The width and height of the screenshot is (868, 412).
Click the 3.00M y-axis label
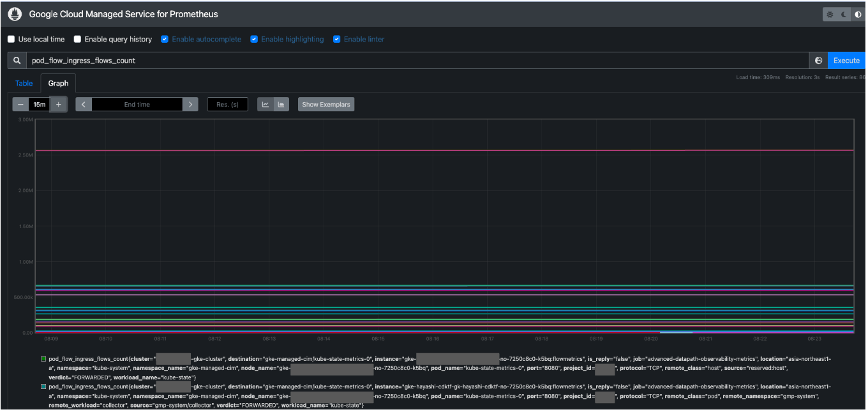click(x=25, y=119)
